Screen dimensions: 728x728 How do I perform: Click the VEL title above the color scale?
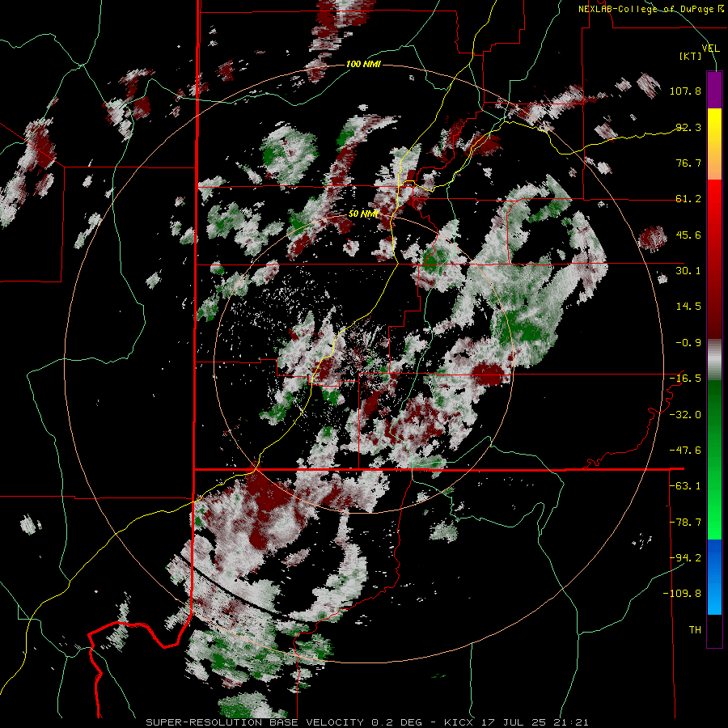point(710,49)
